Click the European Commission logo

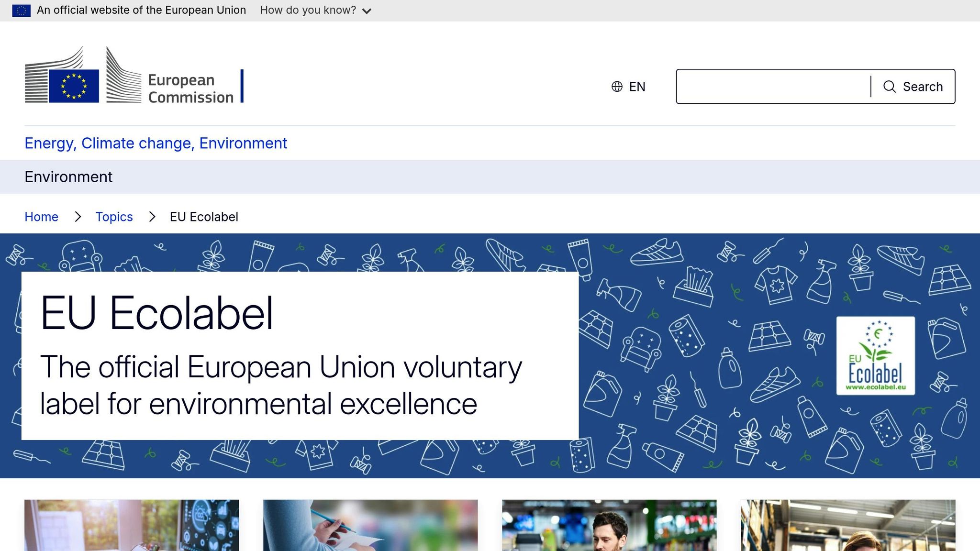129,77
